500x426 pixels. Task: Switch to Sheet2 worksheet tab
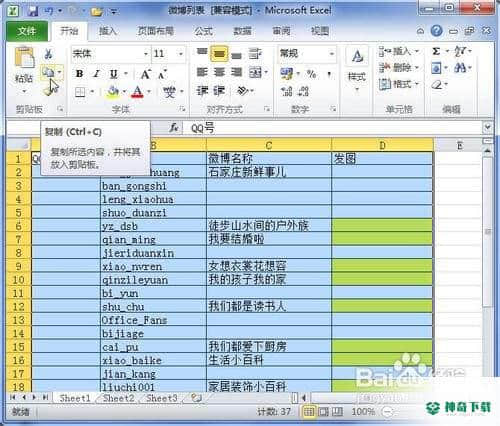click(x=119, y=398)
